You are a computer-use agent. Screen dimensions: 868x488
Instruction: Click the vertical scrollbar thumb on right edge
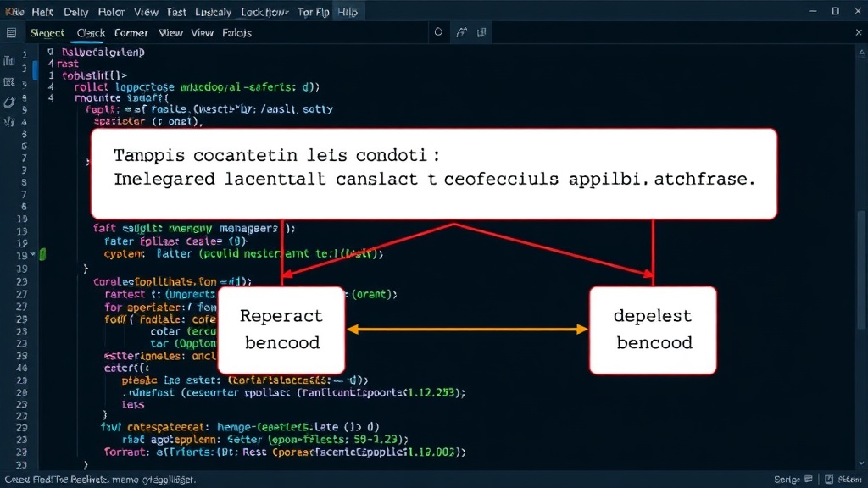point(861,271)
